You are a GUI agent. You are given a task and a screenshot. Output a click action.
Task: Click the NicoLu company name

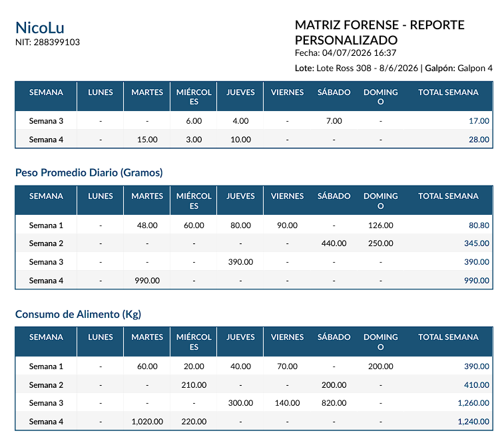[40, 28]
